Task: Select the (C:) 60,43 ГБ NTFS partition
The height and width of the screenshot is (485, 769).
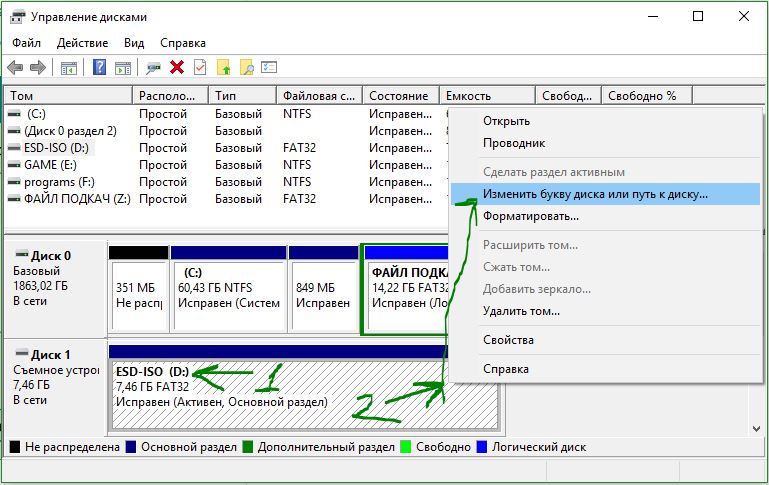Action: (x=229, y=297)
